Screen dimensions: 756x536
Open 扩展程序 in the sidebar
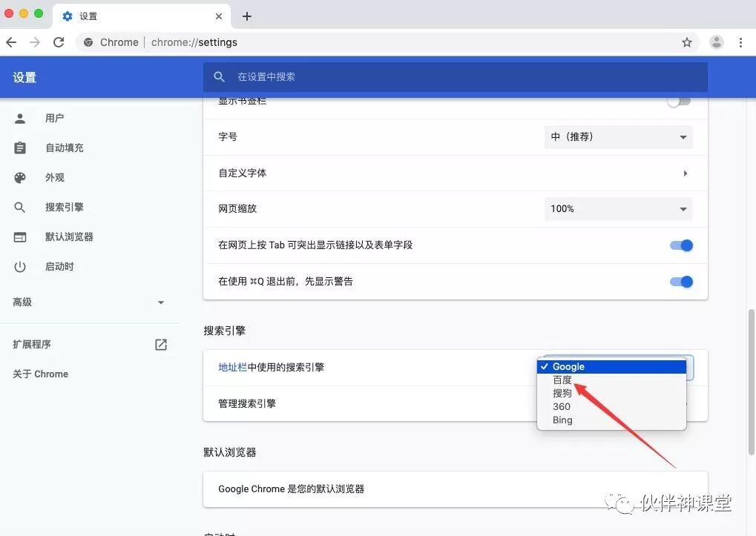click(32, 344)
